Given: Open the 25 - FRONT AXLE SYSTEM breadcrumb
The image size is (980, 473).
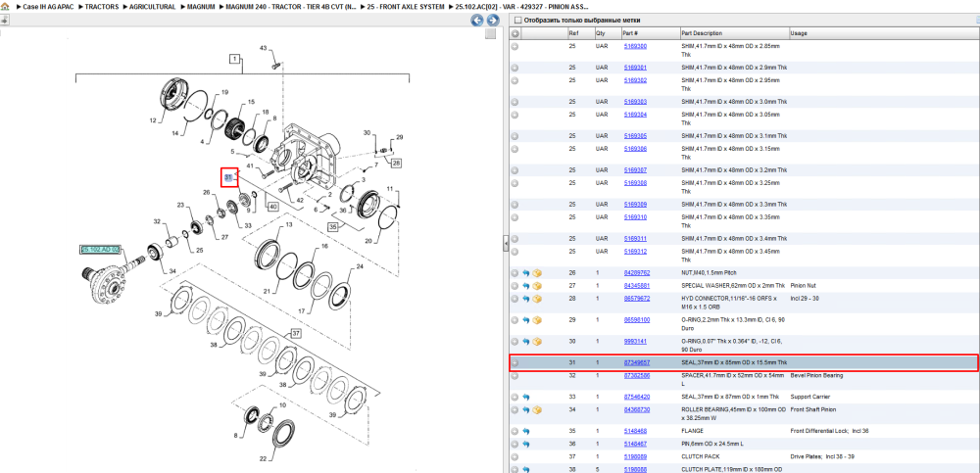Looking at the screenshot, I should pyautogui.click(x=406, y=6).
